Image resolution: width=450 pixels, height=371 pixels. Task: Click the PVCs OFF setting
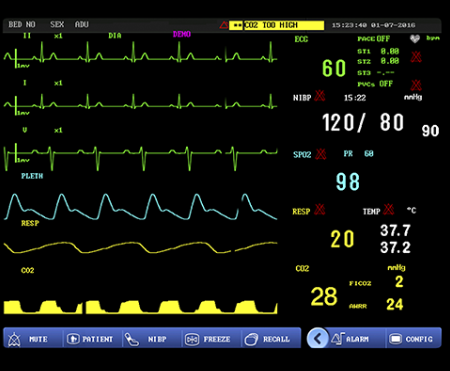pyautogui.click(x=375, y=84)
